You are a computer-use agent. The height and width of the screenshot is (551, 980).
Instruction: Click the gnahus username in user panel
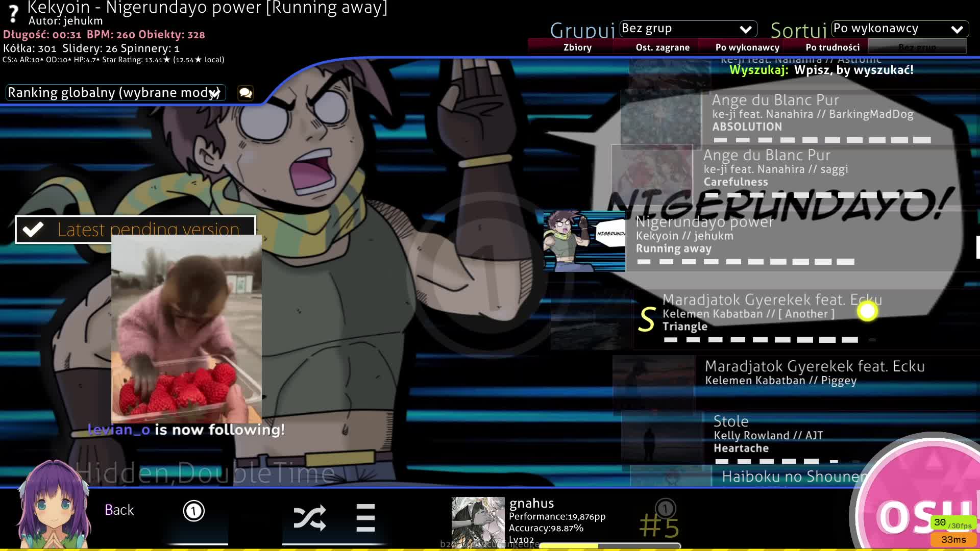coord(531,504)
